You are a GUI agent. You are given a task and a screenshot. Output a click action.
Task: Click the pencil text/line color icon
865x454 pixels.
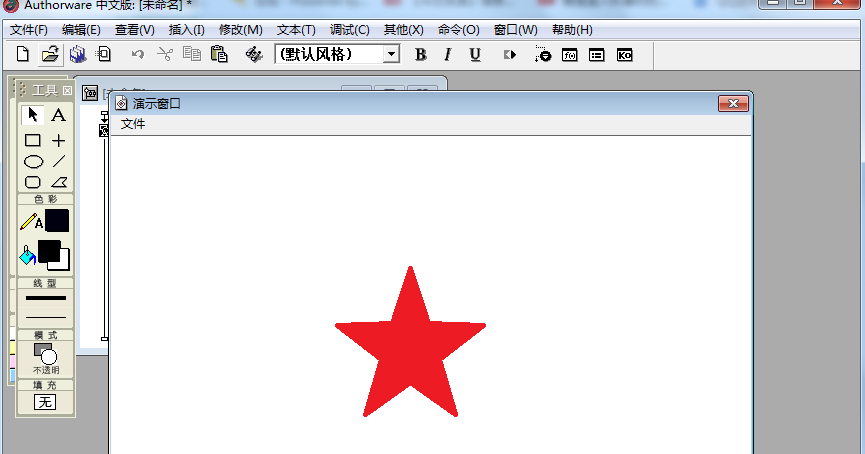[31, 222]
